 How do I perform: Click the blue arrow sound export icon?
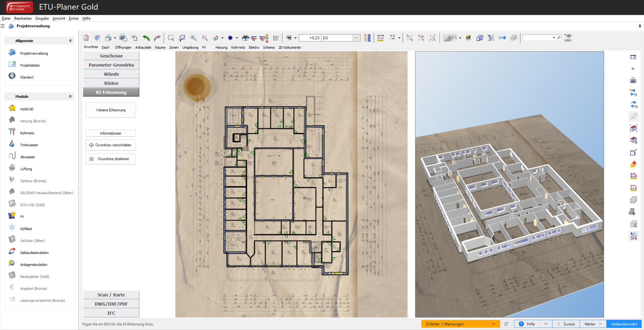coord(502,38)
